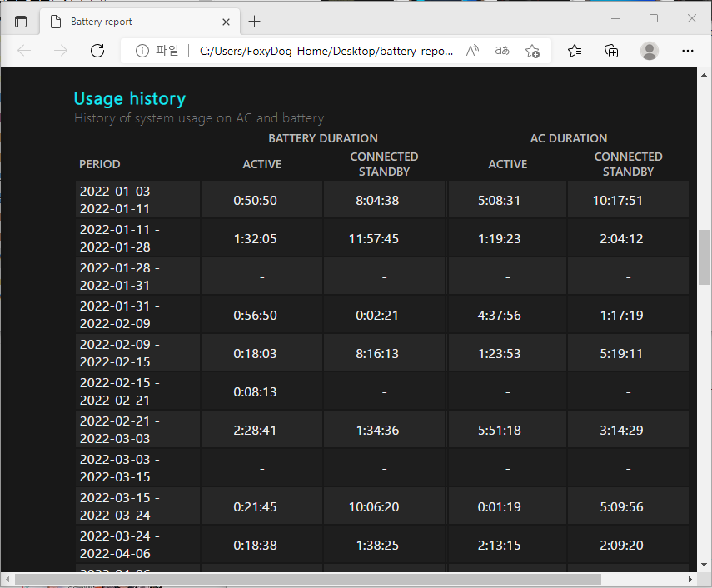This screenshot has height=588, width=712.
Task: Go forward to next page
Action: [x=61, y=51]
